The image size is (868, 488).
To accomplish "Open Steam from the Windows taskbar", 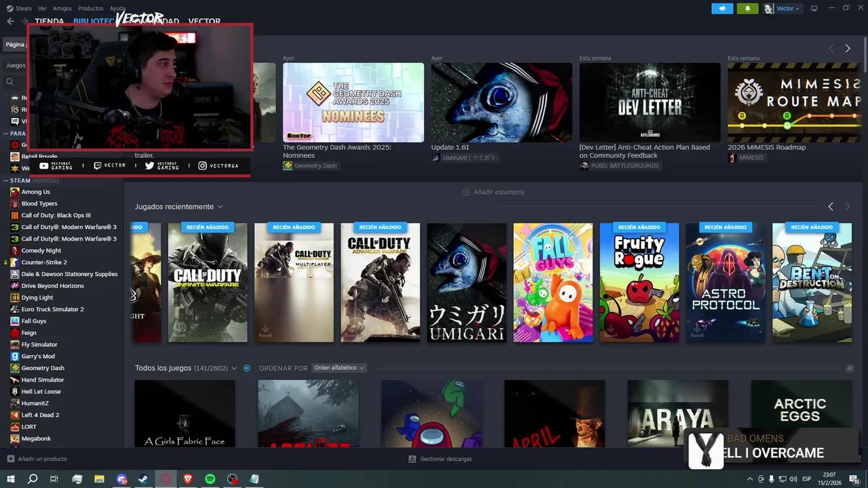I will 143,479.
